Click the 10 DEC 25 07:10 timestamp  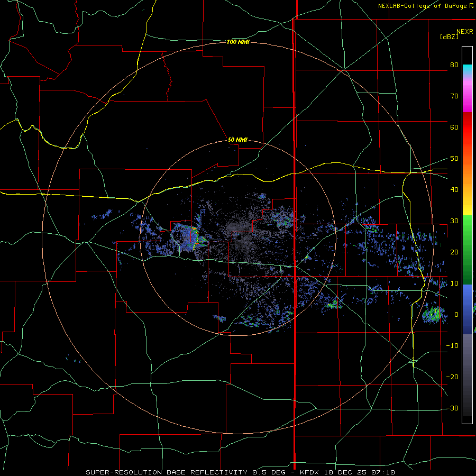[x=360, y=472]
